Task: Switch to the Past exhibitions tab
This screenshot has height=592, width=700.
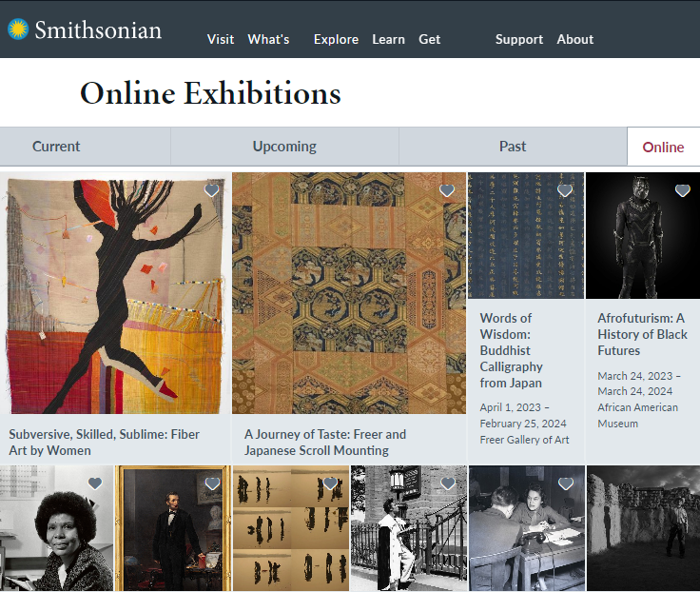Action: coord(513,147)
